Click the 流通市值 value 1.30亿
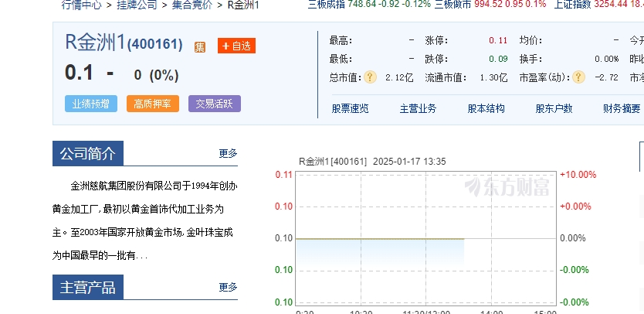The width and height of the screenshot is (644, 314). pyautogui.click(x=493, y=77)
